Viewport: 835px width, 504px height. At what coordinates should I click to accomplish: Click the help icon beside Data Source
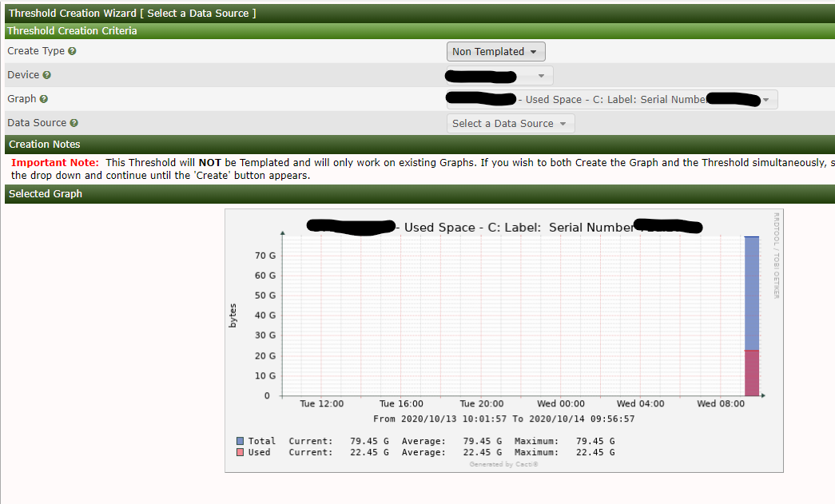click(74, 123)
